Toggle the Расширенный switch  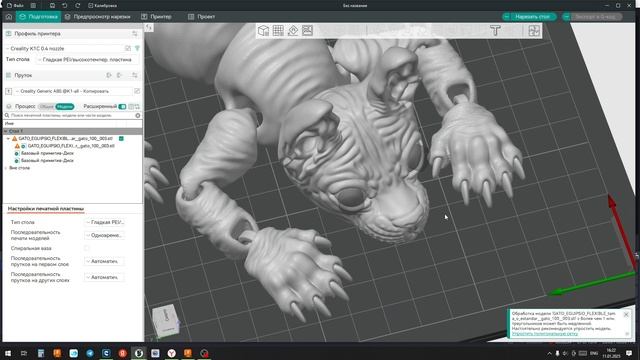click(x=122, y=107)
